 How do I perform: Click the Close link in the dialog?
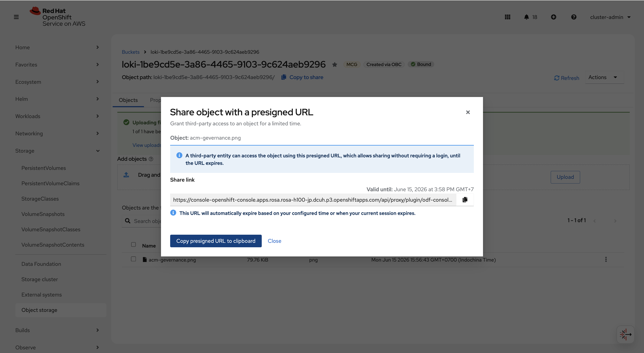pos(274,241)
